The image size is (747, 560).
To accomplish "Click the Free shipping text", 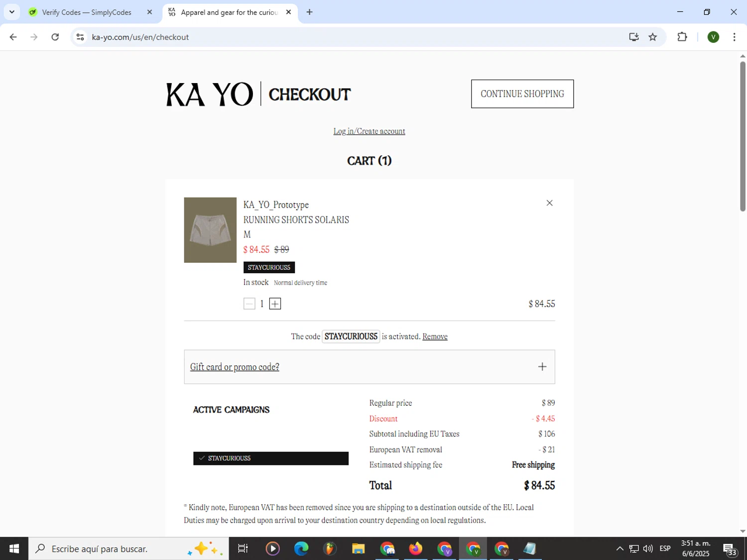I will 533,465.
